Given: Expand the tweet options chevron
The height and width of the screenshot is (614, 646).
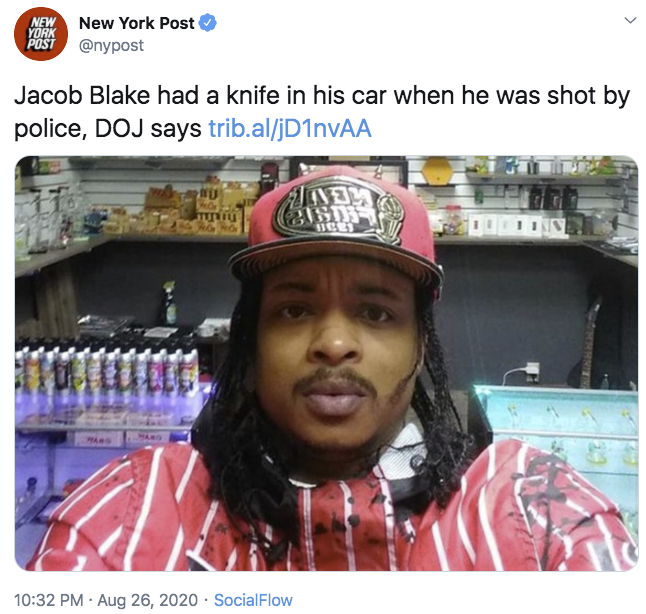Looking at the screenshot, I should [x=630, y=20].
